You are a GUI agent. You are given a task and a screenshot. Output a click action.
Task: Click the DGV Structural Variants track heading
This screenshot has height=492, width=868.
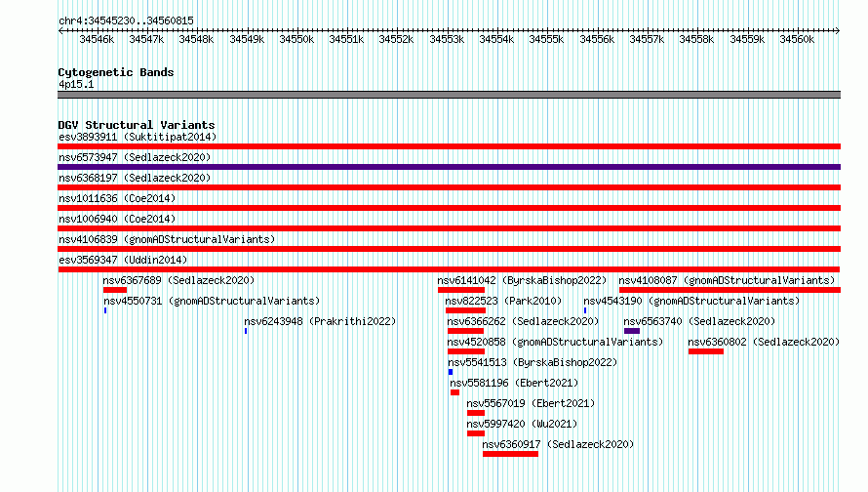pos(137,125)
